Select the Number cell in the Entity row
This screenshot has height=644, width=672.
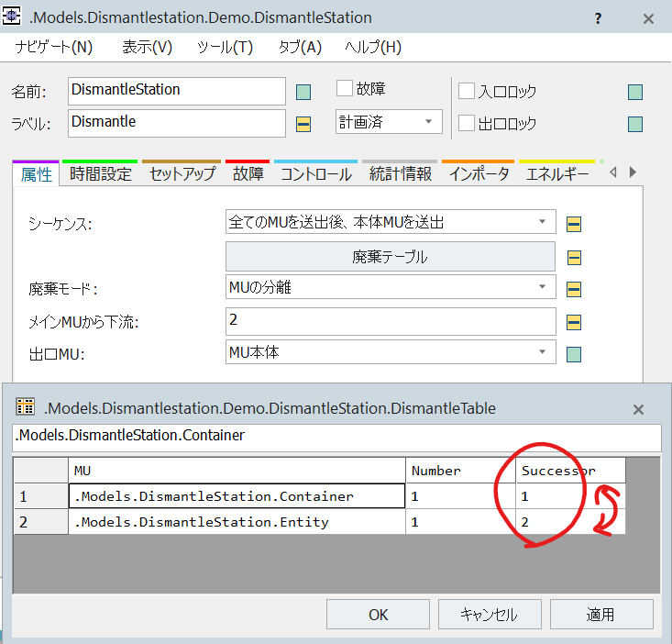[460, 522]
